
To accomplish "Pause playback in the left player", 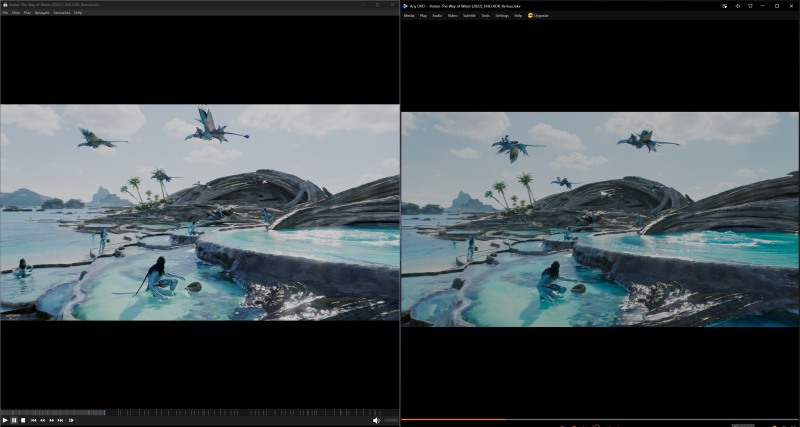I will (13, 421).
